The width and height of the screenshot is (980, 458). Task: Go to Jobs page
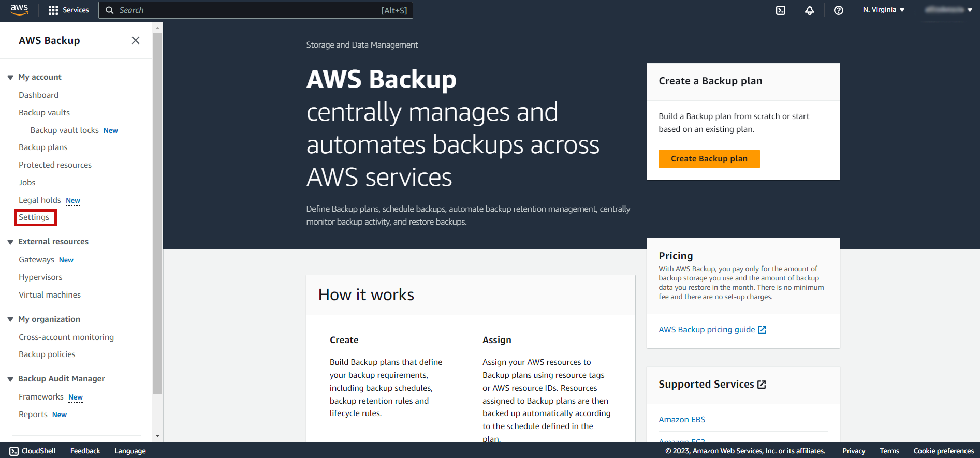coord(27,183)
